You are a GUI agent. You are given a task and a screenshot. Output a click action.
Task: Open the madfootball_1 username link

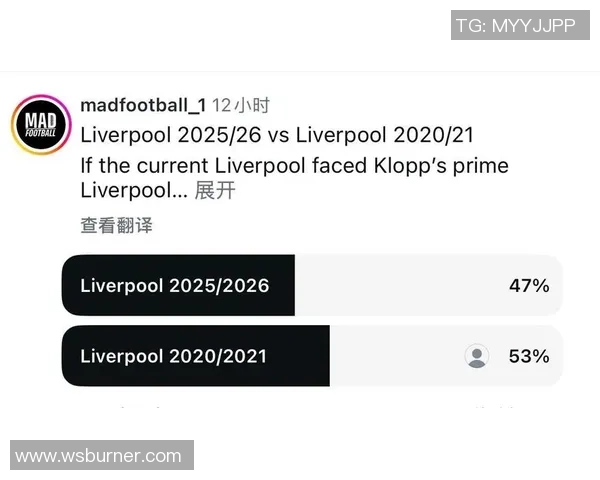(142, 105)
